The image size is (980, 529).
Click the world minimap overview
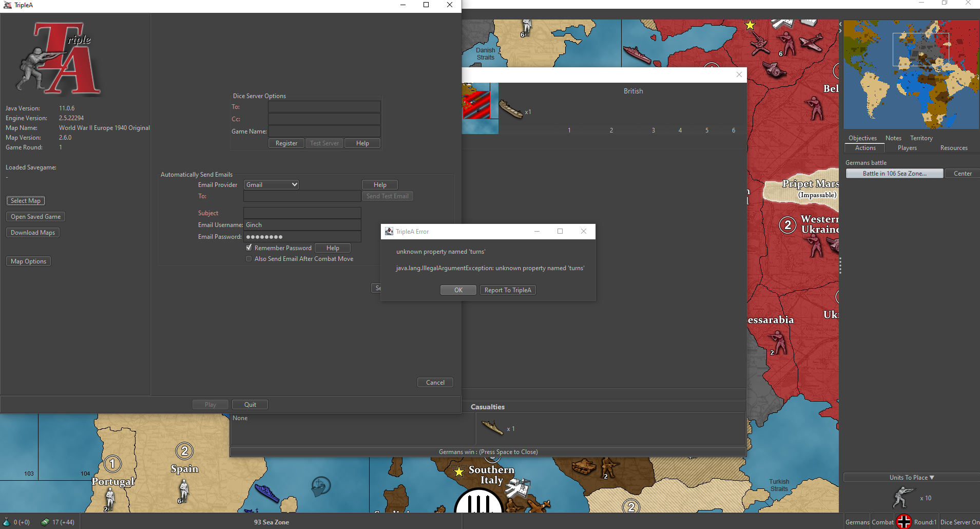(911, 74)
